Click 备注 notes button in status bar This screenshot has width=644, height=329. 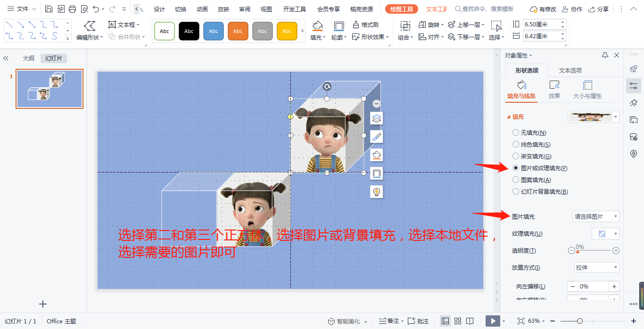coord(390,321)
